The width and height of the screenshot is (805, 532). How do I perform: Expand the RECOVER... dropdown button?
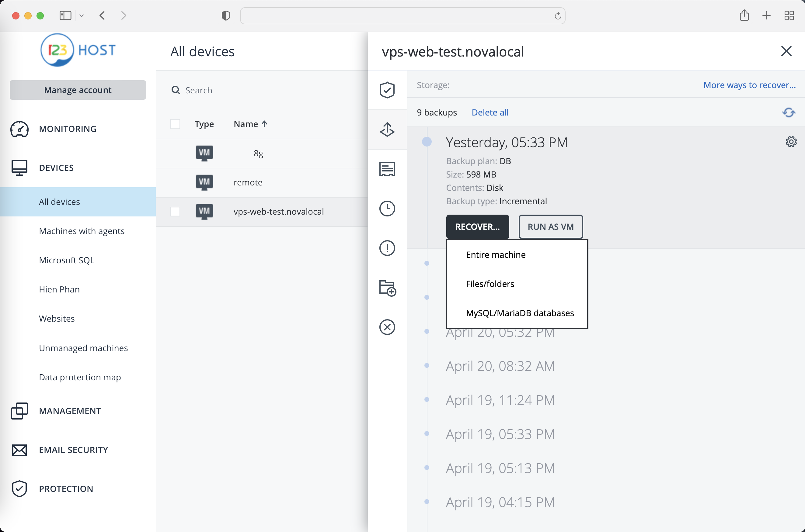pyautogui.click(x=477, y=227)
